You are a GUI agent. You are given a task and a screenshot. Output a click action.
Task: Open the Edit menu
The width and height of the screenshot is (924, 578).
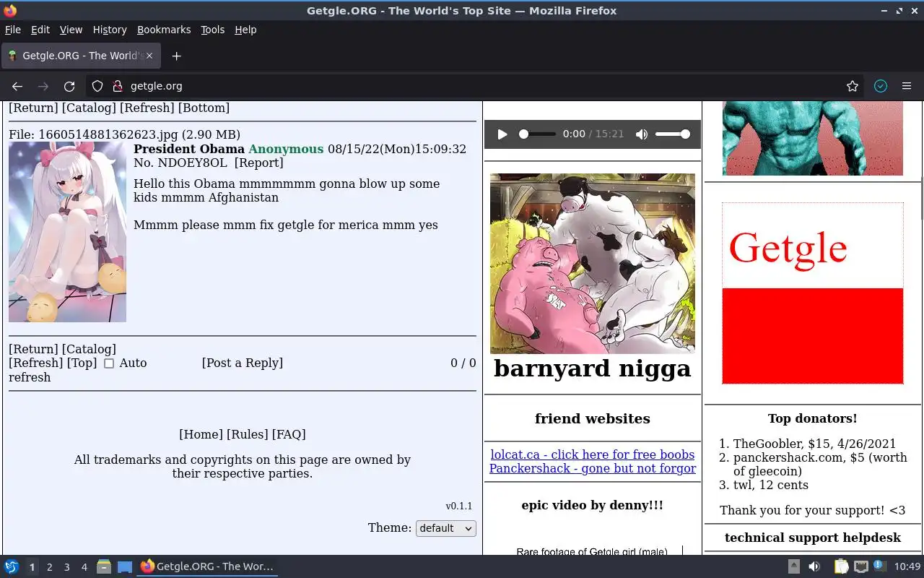click(x=40, y=30)
